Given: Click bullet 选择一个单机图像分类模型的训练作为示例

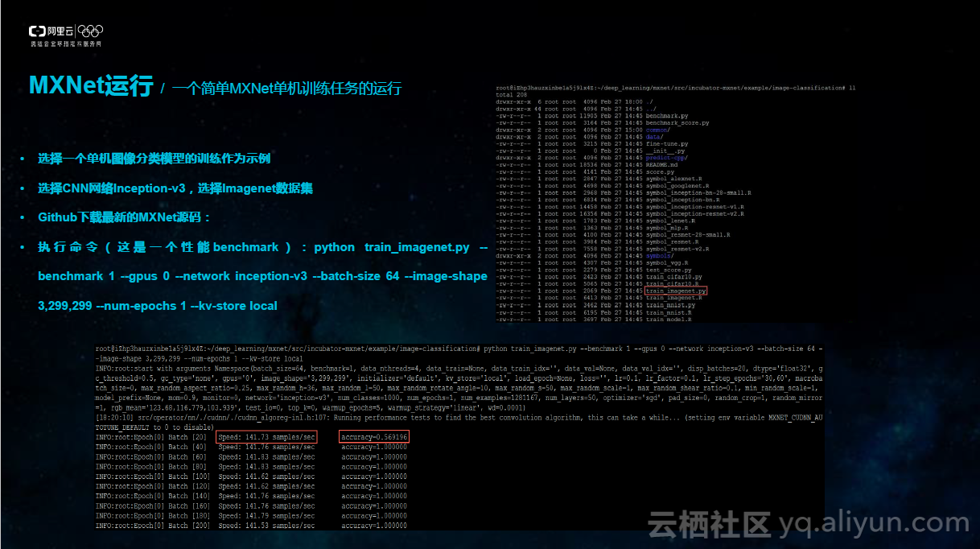Looking at the screenshot, I should pos(154,159).
